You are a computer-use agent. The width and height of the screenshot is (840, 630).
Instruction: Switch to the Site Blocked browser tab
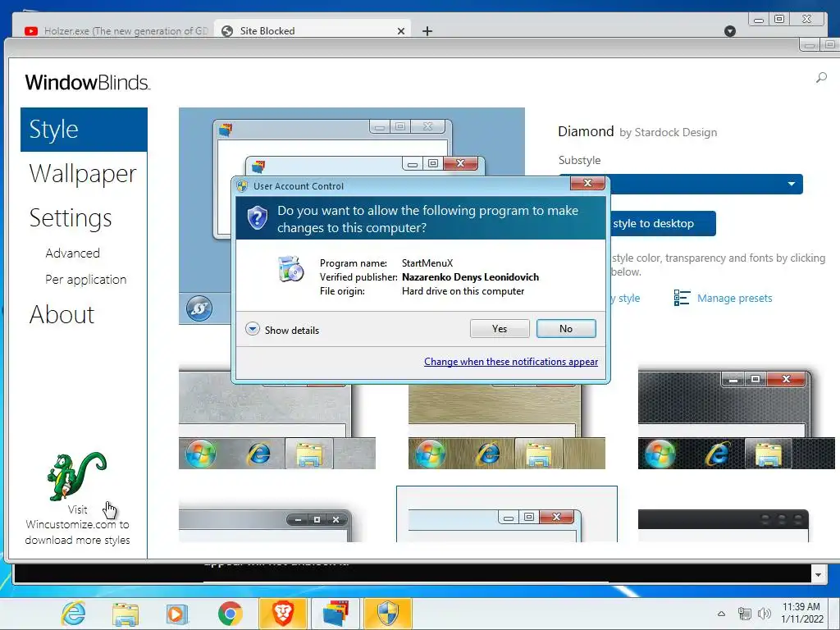pyautogui.click(x=313, y=30)
